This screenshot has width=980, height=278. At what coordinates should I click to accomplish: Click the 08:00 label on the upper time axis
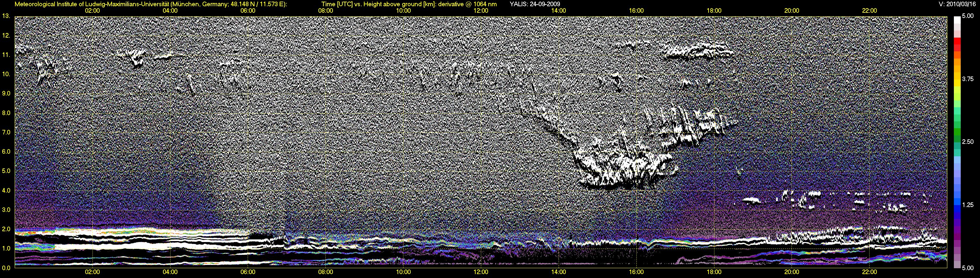326,11
